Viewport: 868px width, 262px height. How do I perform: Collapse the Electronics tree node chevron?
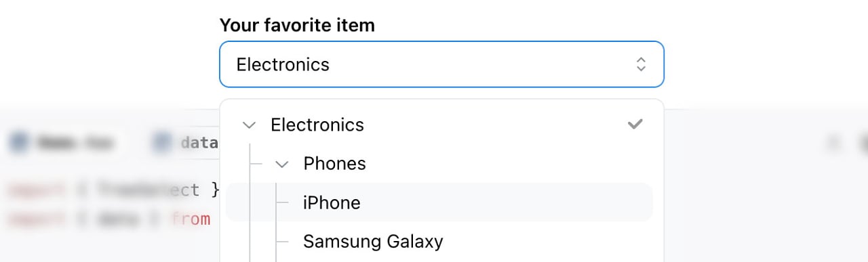pyautogui.click(x=250, y=125)
